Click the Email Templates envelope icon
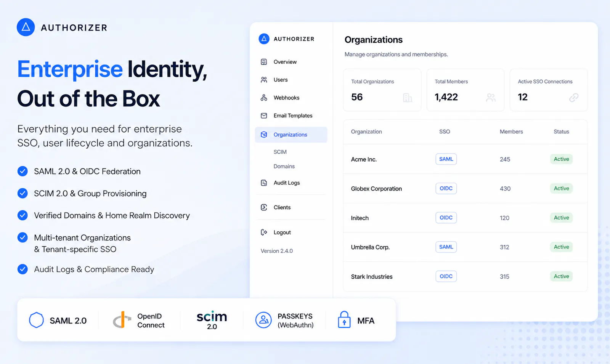 (264, 115)
